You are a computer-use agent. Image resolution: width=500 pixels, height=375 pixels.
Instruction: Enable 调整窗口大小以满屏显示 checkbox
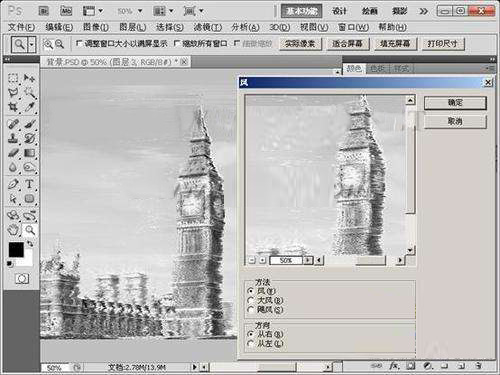pos(79,43)
